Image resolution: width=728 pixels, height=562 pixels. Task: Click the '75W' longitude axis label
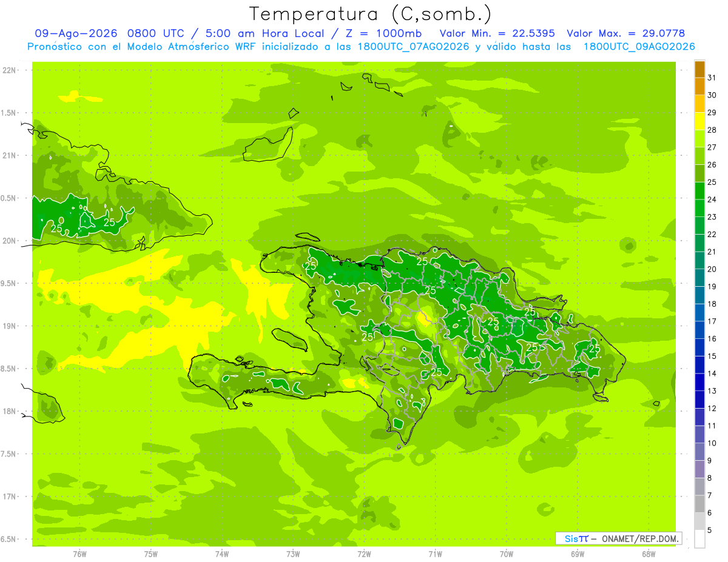tap(151, 554)
